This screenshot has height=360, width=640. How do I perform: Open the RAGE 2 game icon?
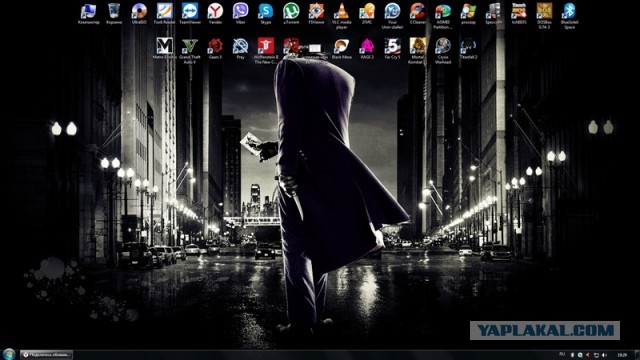click(x=367, y=49)
